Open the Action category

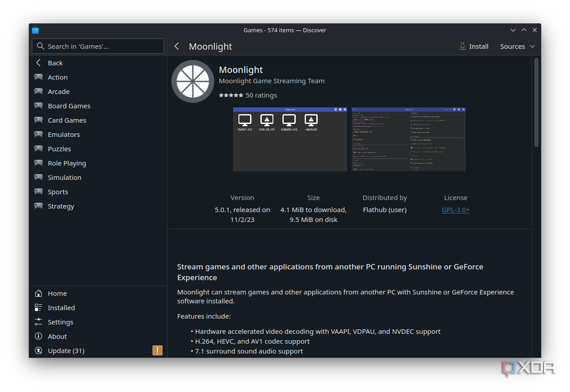(x=98, y=77)
